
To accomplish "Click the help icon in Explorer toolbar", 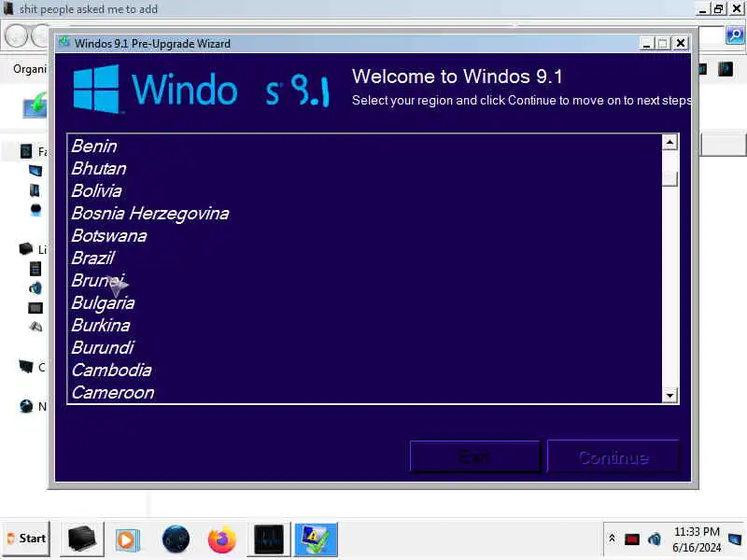I will (726, 69).
